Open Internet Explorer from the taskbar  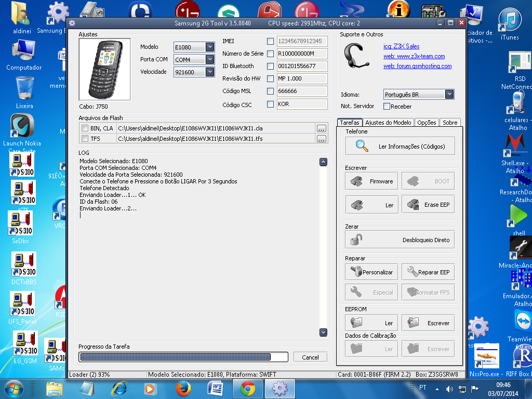coord(119,389)
